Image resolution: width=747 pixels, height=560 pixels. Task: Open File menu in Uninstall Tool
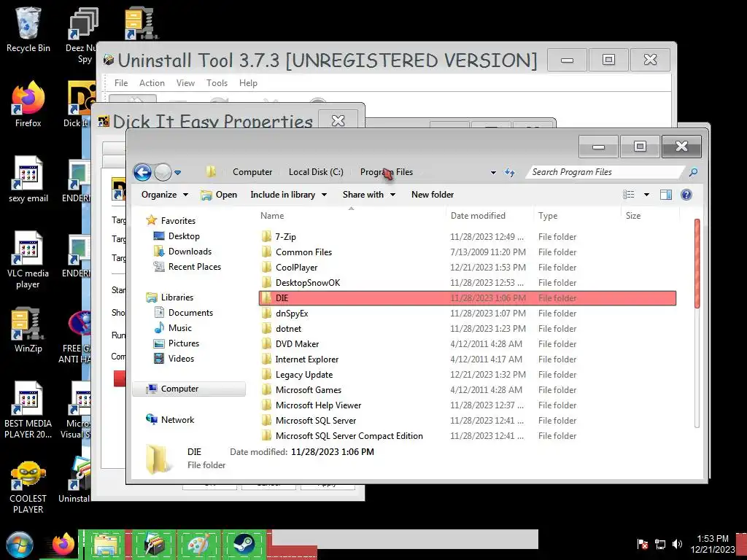pos(121,83)
